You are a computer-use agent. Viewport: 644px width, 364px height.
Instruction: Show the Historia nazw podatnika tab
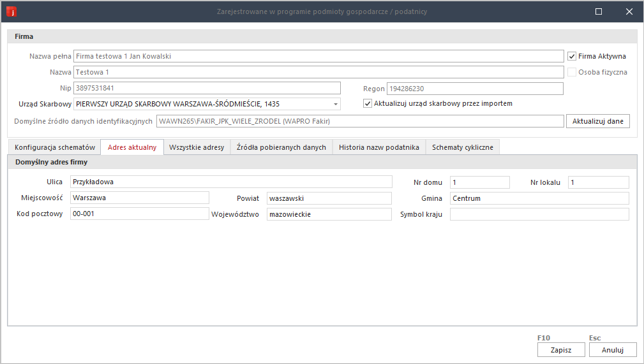378,147
